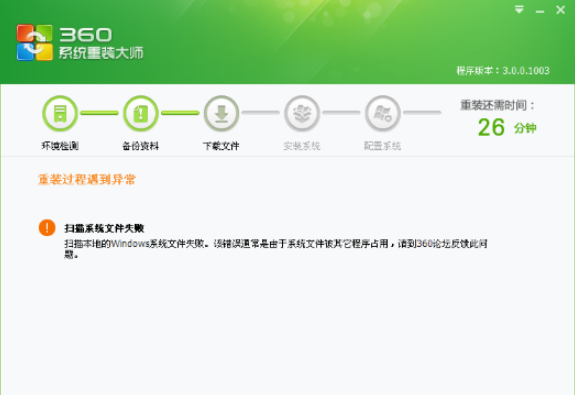Click the 程序版本 3.0.0.1003 text
Screen dimensions: 575x395
(x=503, y=70)
